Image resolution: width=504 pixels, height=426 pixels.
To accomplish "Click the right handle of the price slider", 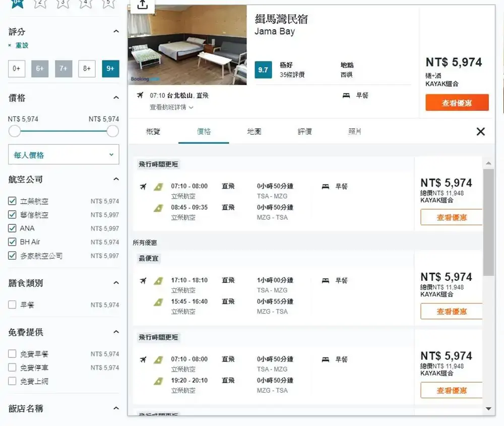I will click(x=112, y=131).
